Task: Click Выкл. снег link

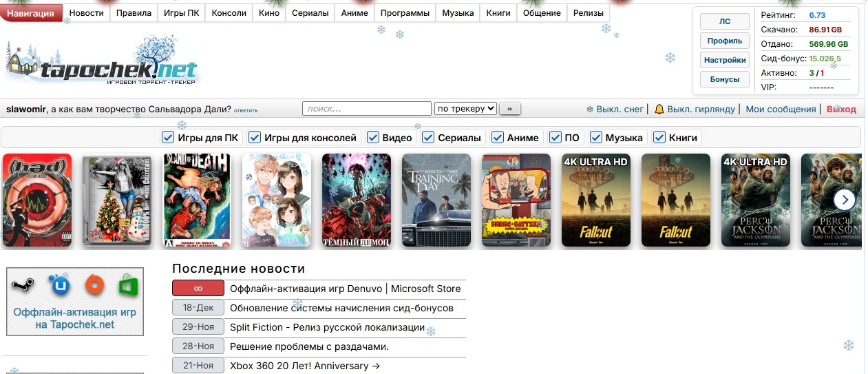Action: pos(620,109)
